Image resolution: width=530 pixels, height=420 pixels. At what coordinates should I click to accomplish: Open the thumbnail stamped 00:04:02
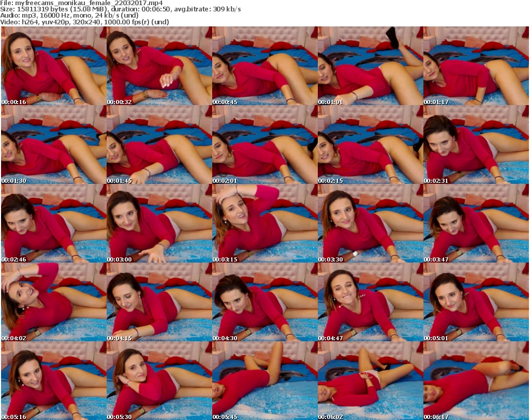click(x=54, y=302)
